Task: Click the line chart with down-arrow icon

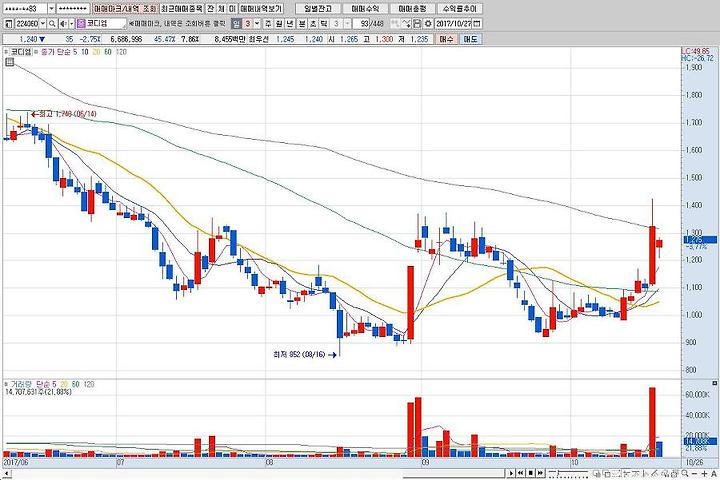Action: click(x=406, y=23)
